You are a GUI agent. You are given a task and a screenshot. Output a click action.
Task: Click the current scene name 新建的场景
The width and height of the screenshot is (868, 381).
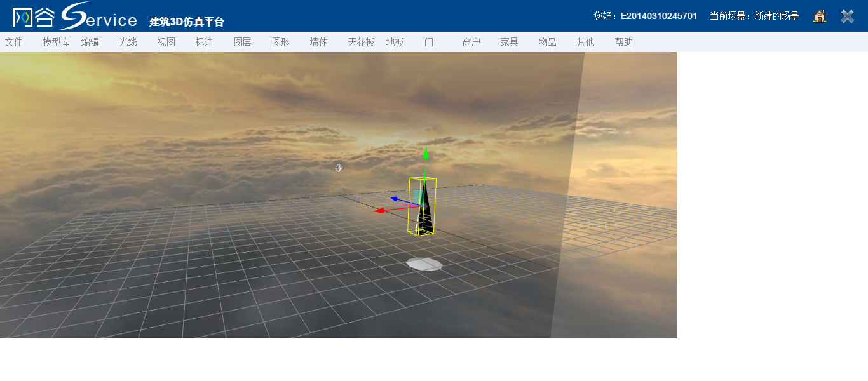point(776,16)
